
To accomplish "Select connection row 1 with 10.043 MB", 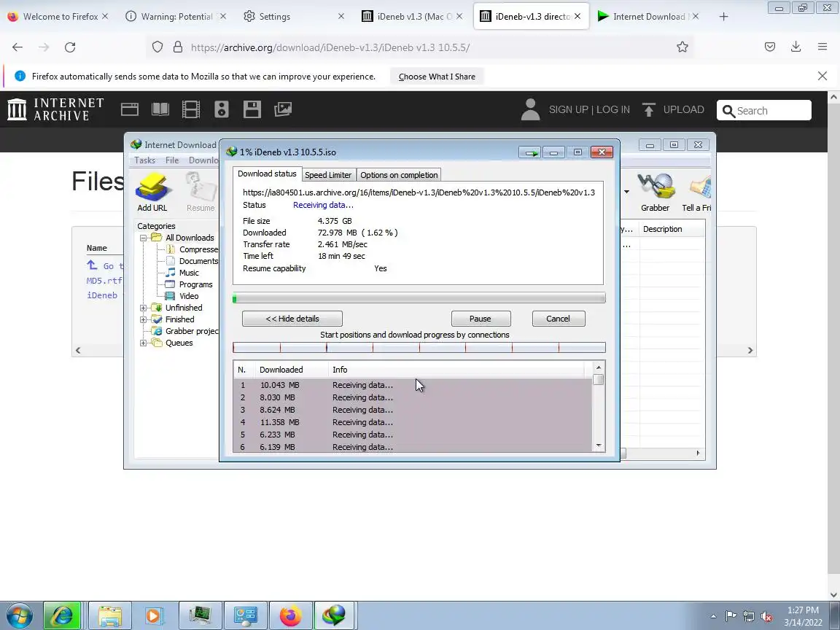I will coord(413,385).
